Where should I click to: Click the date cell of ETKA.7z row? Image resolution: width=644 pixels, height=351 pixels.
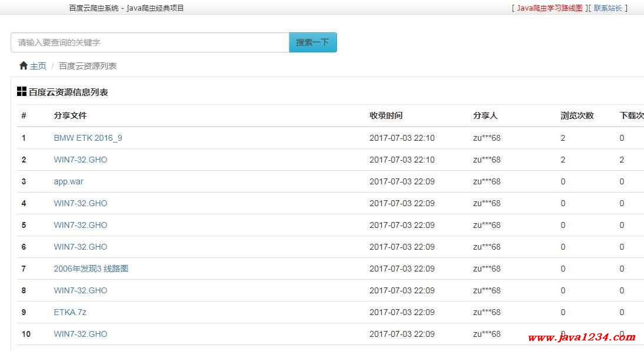tap(402, 312)
